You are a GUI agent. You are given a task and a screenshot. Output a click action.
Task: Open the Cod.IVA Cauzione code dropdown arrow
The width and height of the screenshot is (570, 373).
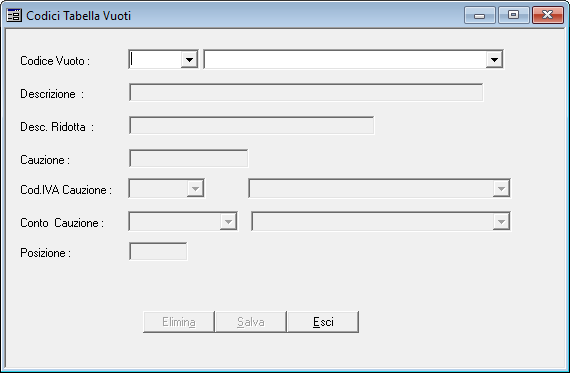pyautogui.click(x=195, y=189)
